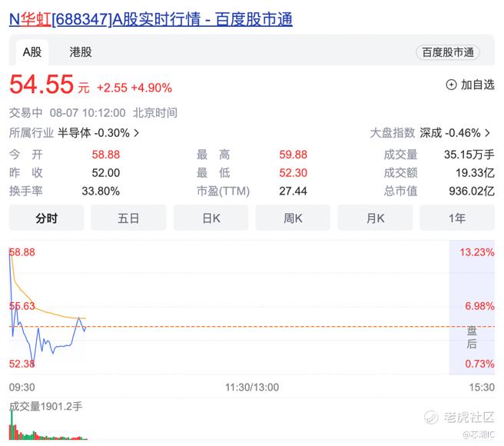Click the change value +2.55
The width and height of the screenshot is (504, 446).
pyautogui.click(x=112, y=88)
